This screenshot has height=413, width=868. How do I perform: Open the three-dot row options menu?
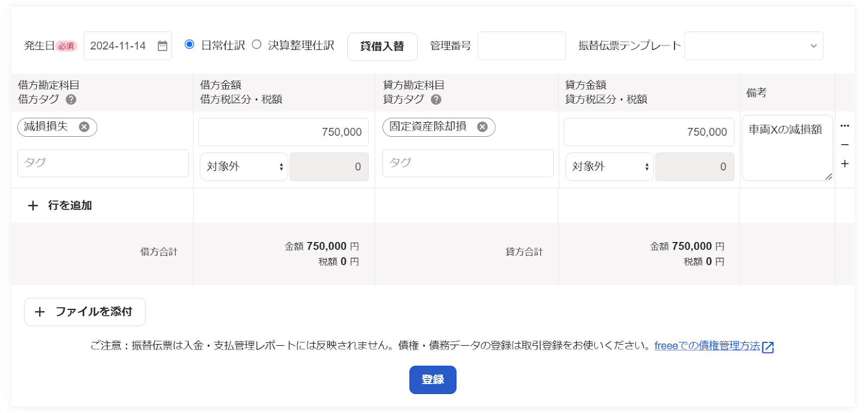tap(845, 126)
